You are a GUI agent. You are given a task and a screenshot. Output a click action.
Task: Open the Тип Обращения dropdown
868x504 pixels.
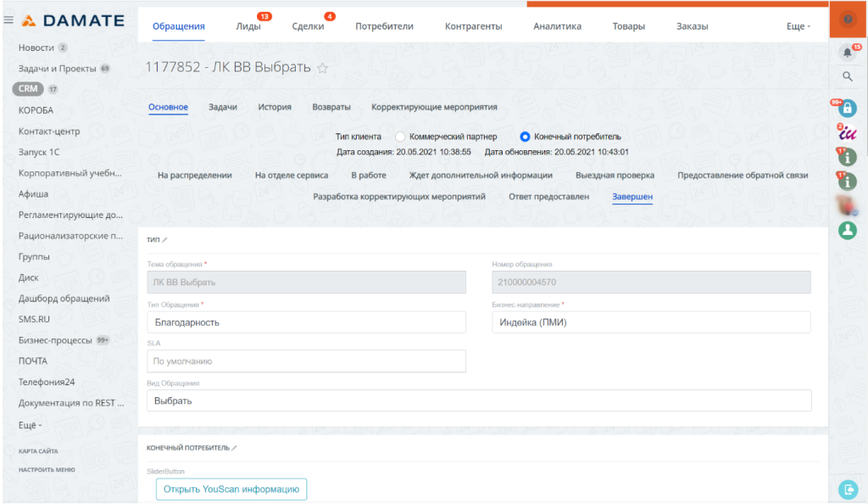pos(306,322)
